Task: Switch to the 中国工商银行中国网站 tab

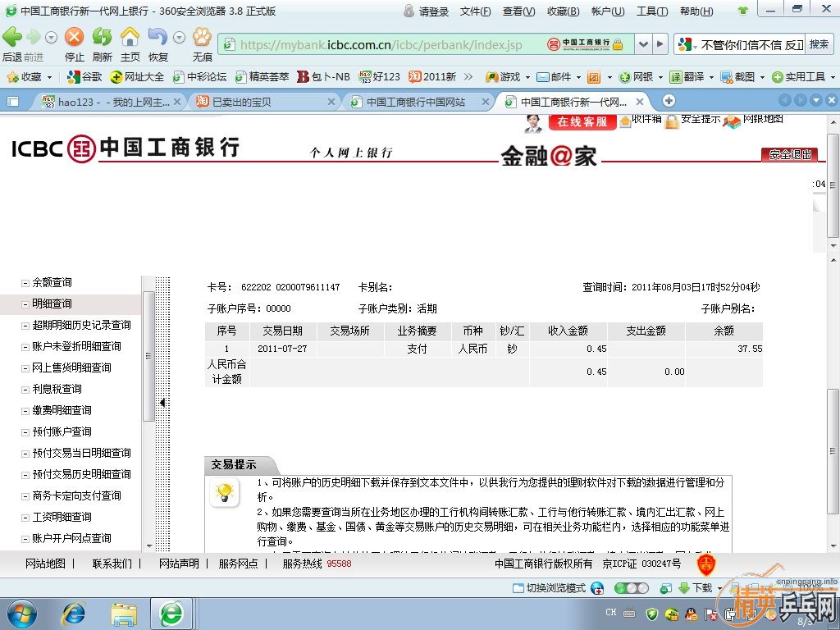Action: coord(418,102)
